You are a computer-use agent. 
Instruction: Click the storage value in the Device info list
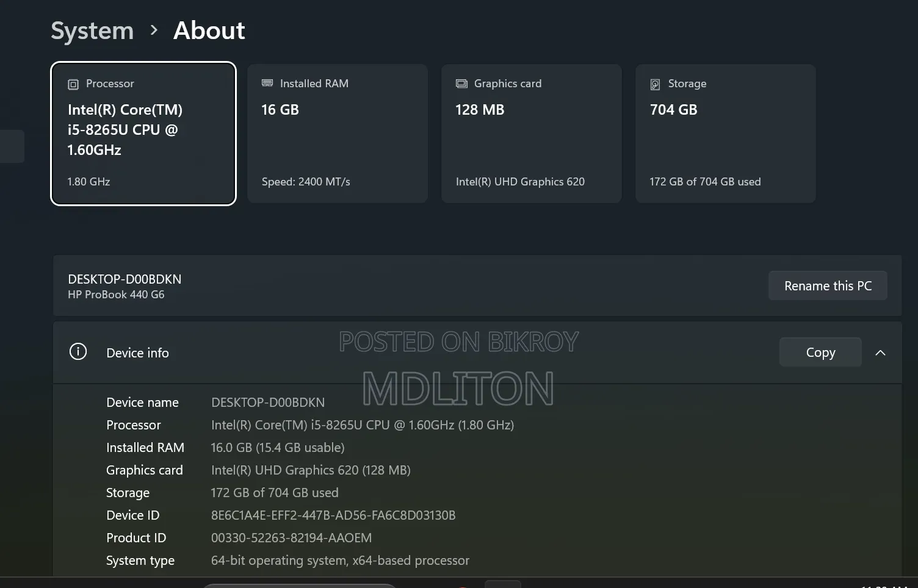[x=275, y=493]
